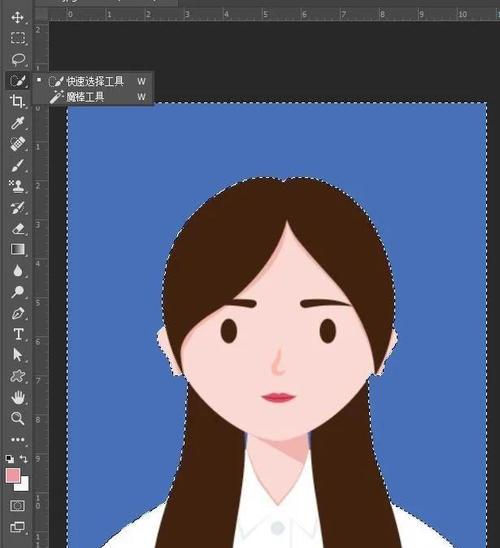
Task: Select the Rectangular Marquee tool
Action: coord(17,38)
